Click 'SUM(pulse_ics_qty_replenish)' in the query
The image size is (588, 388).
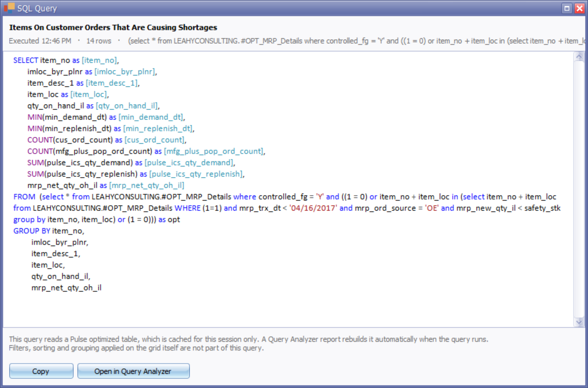click(82, 174)
